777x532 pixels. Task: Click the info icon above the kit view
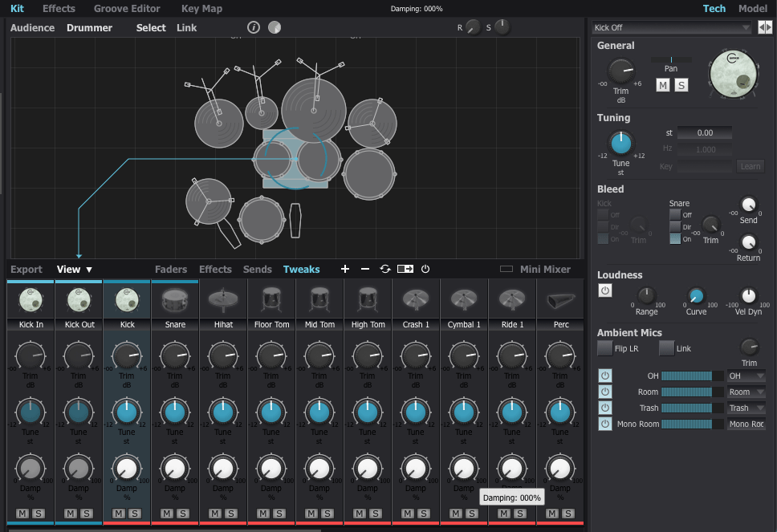pos(254,27)
